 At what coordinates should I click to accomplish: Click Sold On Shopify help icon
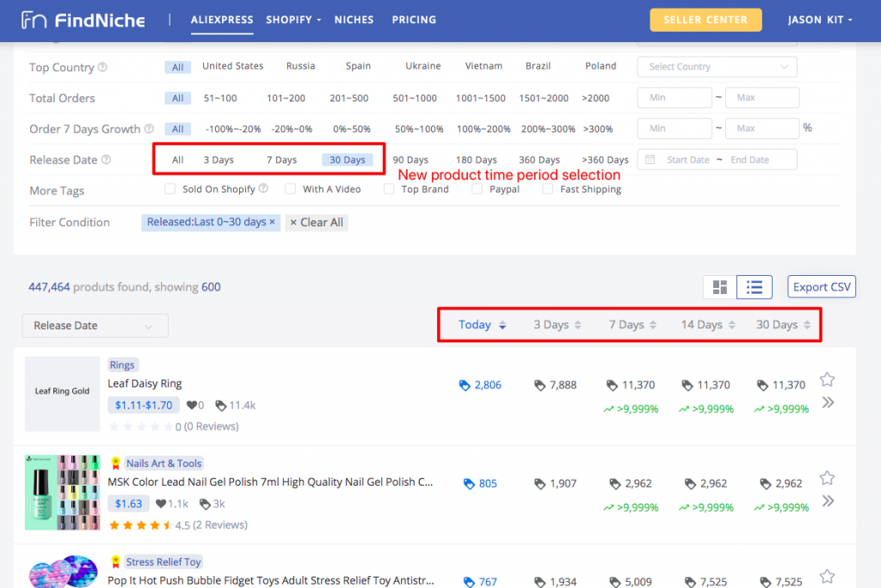click(x=263, y=189)
